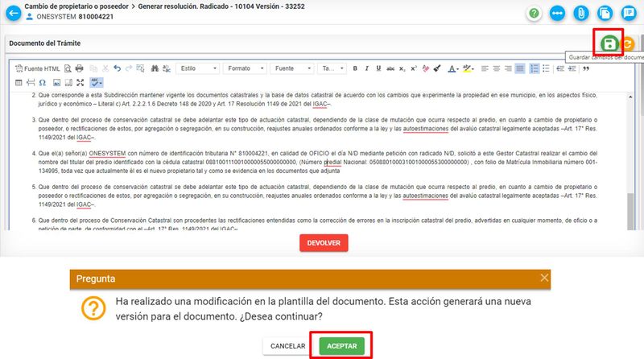
Task: Toggle bold formatting in the editor
Action: [355, 68]
